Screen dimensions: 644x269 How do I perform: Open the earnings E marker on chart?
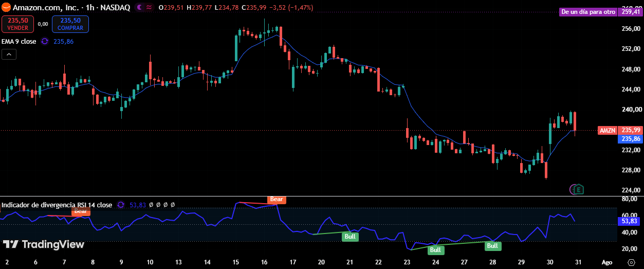tap(579, 189)
